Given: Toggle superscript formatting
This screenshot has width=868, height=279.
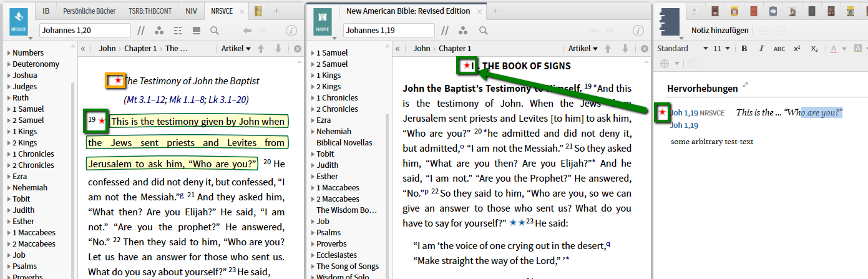Looking at the screenshot, I should click(x=797, y=49).
